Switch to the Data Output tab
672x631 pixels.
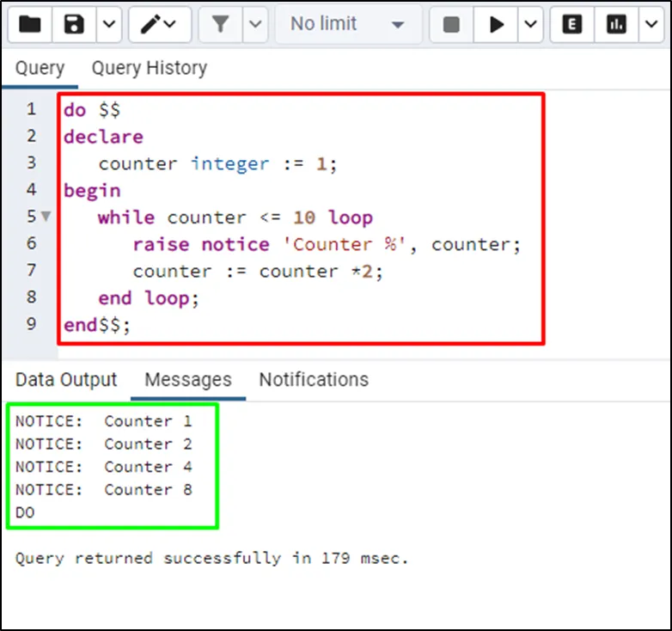[x=66, y=380]
